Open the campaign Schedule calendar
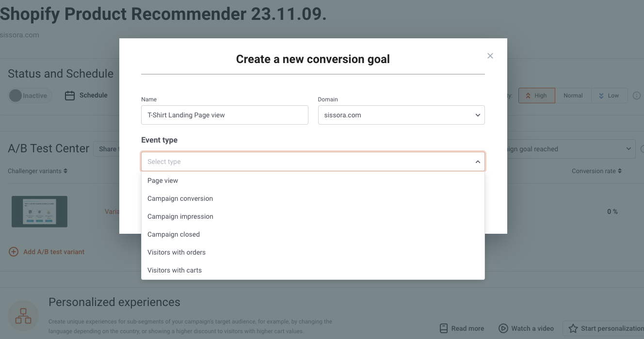 pos(86,95)
